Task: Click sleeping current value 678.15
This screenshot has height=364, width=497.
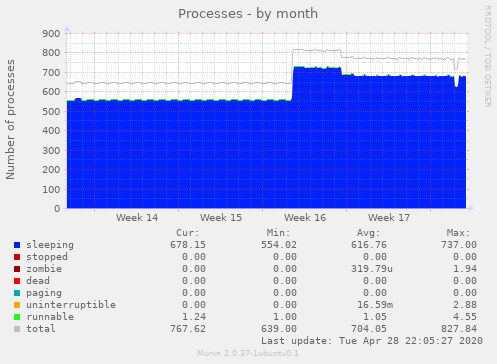Action: [x=188, y=245]
